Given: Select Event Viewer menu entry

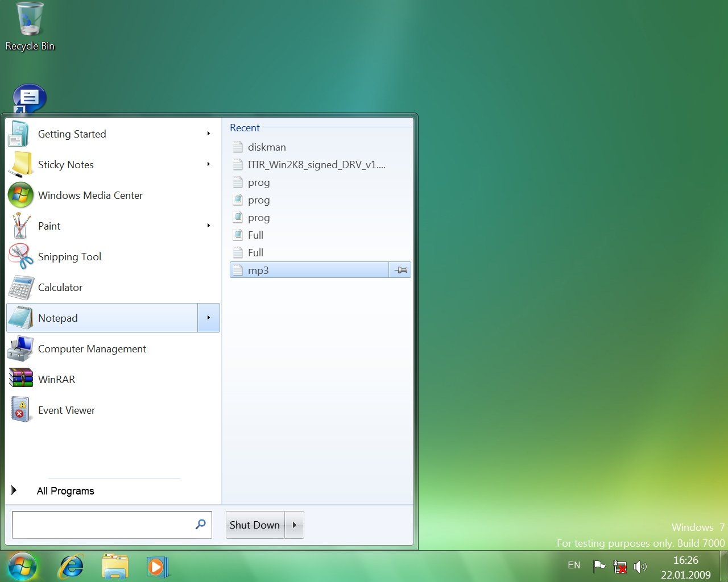Looking at the screenshot, I should click(x=113, y=410).
